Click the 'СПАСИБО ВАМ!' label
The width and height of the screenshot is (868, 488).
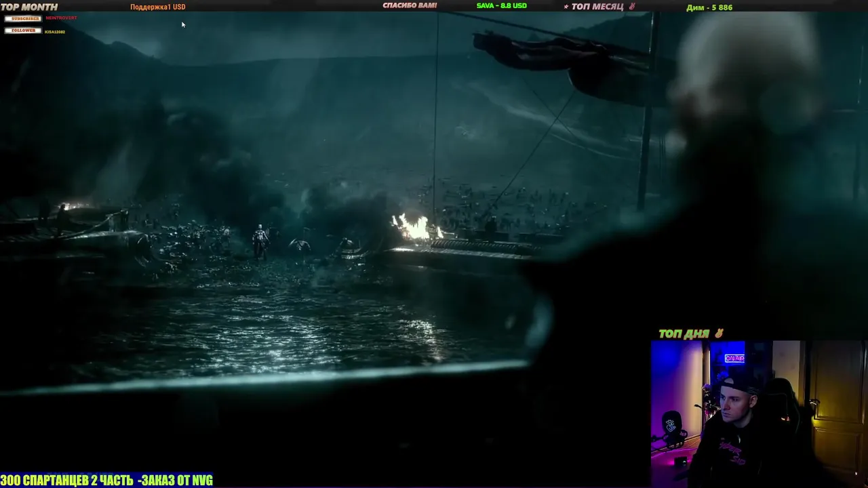[410, 5]
